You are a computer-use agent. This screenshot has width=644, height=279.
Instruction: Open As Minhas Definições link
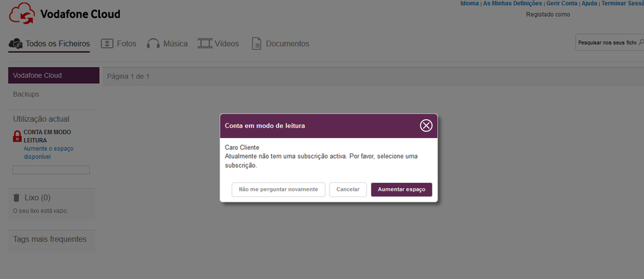(x=512, y=3)
